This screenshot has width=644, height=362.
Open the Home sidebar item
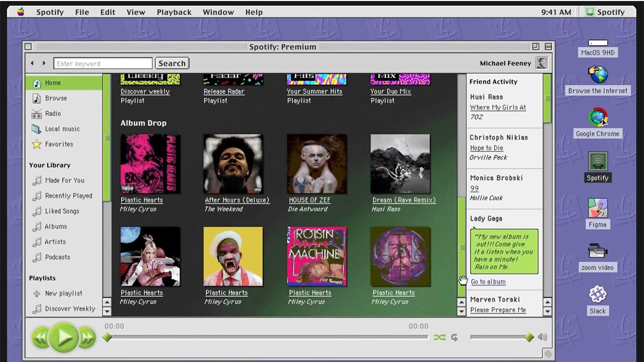click(64, 83)
